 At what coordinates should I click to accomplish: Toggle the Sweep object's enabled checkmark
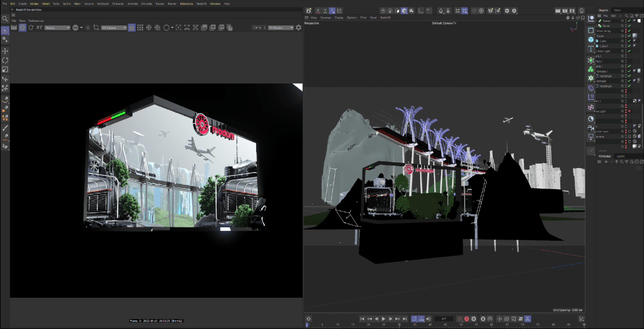(629, 21)
